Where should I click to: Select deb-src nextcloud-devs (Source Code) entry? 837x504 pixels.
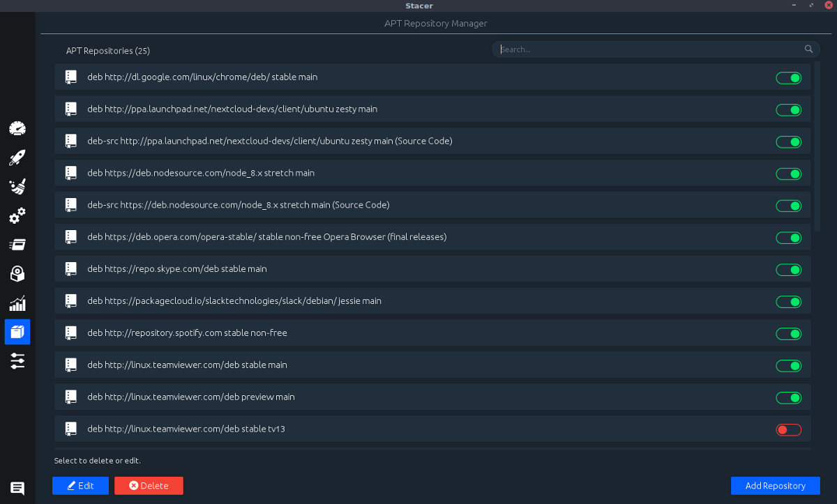pyautogui.click(x=270, y=141)
